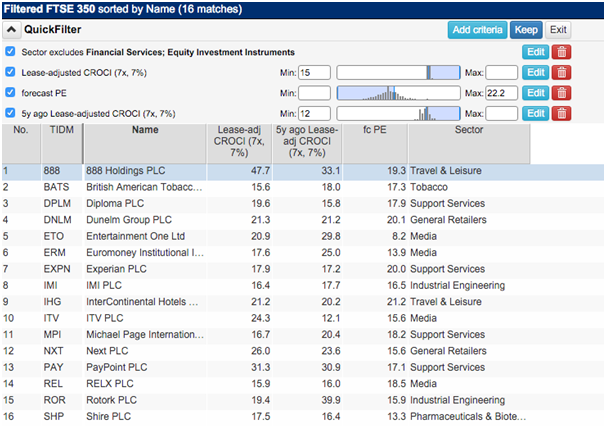Edit the forecast PE criterion

click(536, 93)
